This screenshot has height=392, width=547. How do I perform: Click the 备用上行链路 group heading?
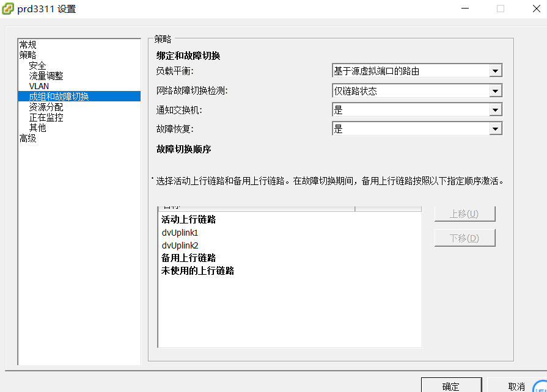(188, 258)
